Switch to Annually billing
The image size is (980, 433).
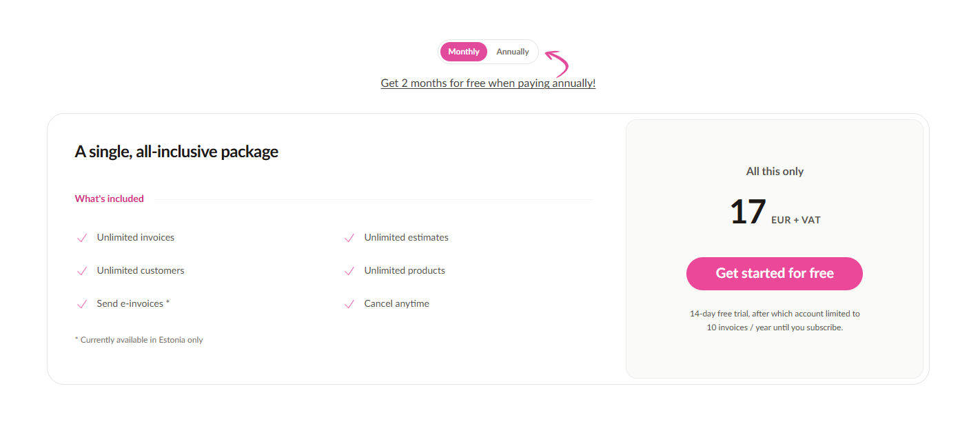(513, 51)
